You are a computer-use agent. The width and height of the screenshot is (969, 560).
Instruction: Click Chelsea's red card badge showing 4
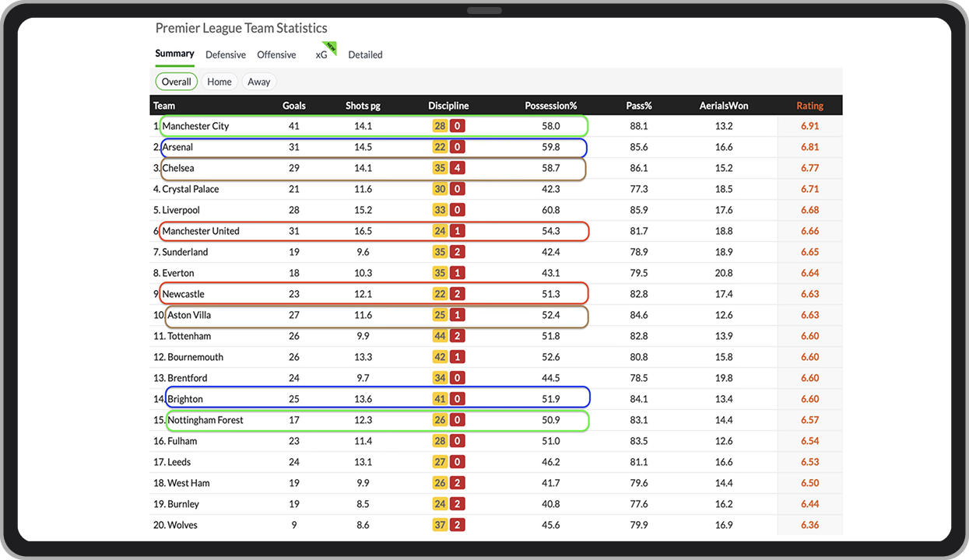(x=458, y=168)
